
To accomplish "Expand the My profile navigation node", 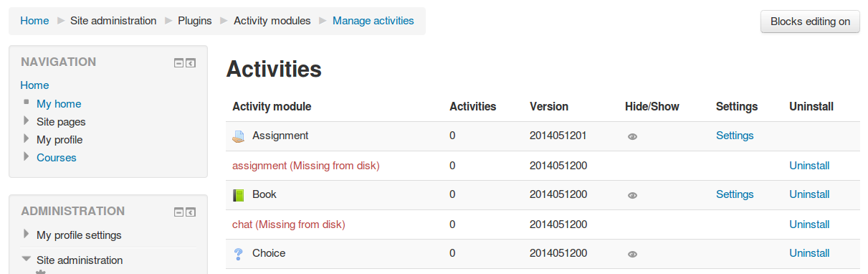I will coord(27,138).
